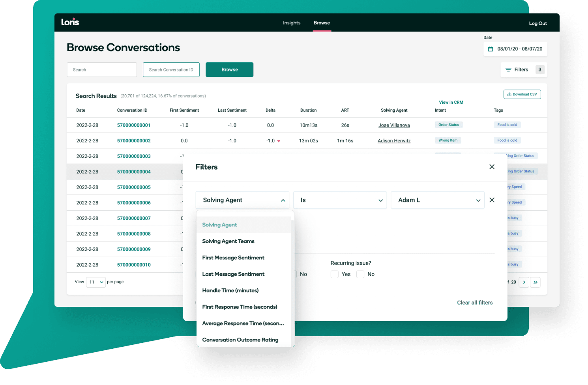588x385 pixels.
Task: Check Yes for Recurring issue
Action: click(335, 274)
